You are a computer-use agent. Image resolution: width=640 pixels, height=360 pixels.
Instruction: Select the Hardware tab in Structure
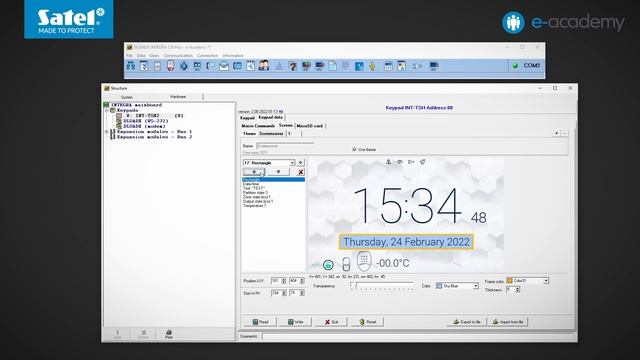coord(178,97)
